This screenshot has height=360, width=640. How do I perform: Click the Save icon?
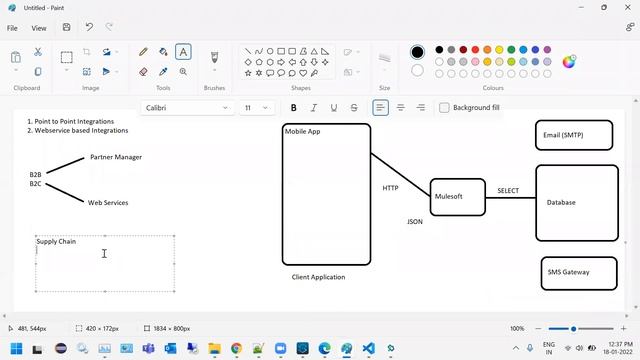click(67, 27)
